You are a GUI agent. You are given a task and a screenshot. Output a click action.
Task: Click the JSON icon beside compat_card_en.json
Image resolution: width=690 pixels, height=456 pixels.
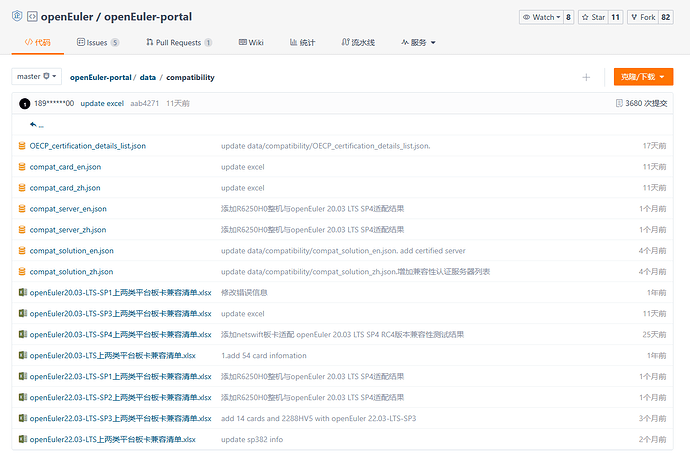22,166
